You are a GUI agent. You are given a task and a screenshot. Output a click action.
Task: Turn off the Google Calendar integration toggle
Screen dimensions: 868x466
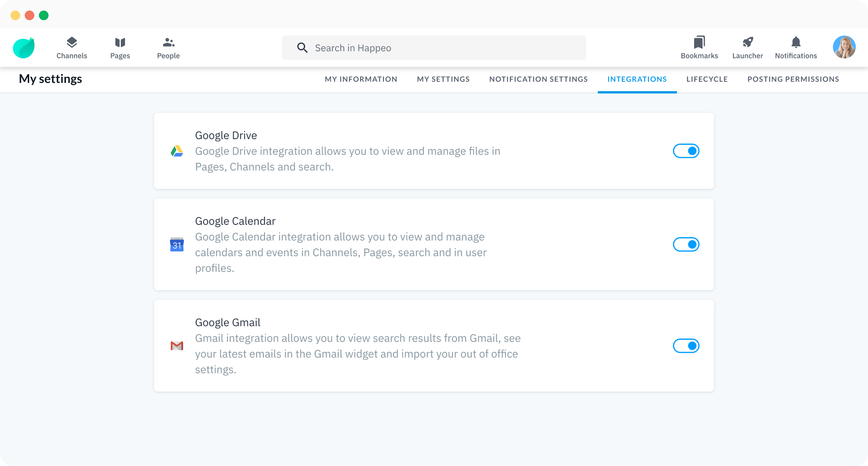coord(686,245)
